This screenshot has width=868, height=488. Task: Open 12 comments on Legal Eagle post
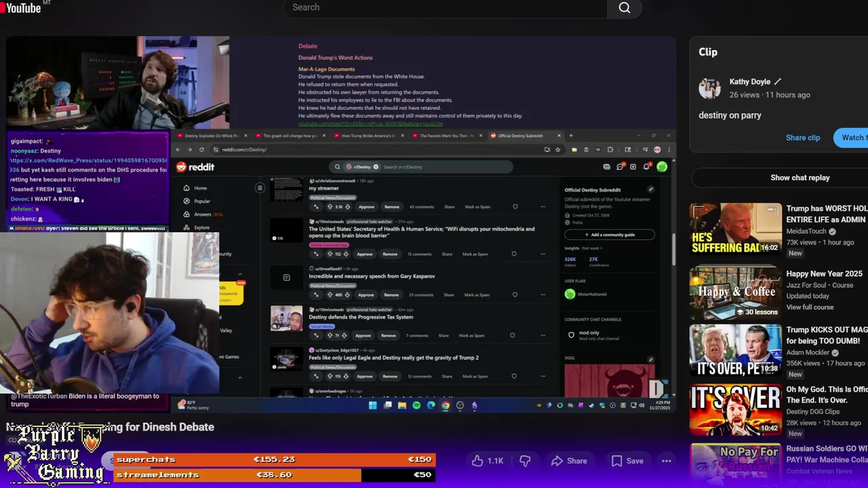pos(420,376)
